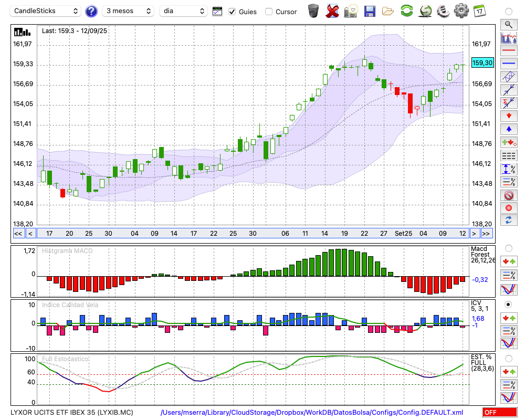
Task: Select the Estocastico panel radio button
Action: coord(508,359)
